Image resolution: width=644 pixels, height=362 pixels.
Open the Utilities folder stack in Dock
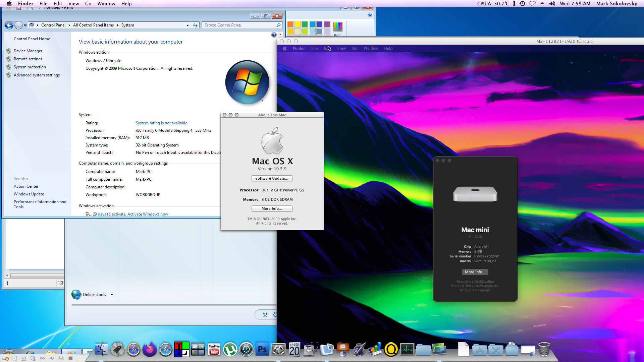click(496, 350)
